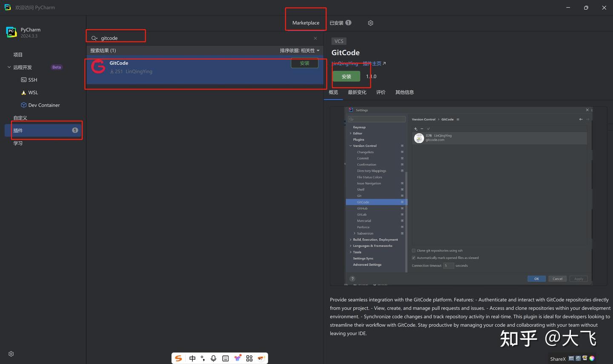Switch to the 已安装 tab

[336, 23]
